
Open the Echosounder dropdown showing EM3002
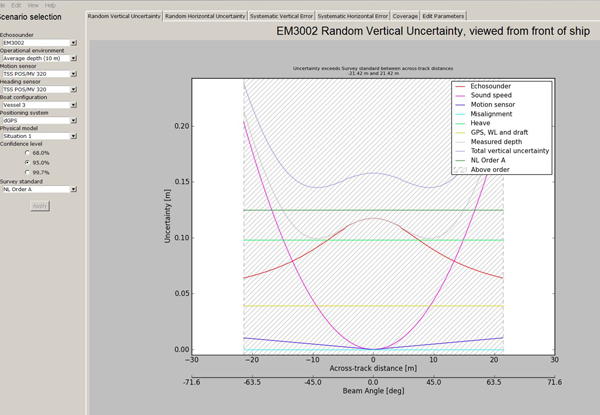(39, 43)
